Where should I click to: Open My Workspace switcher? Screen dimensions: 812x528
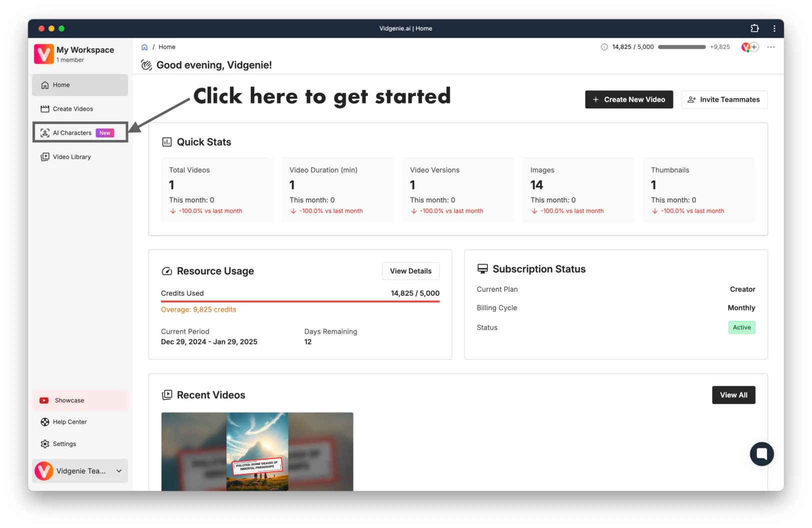pyautogui.click(x=80, y=54)
